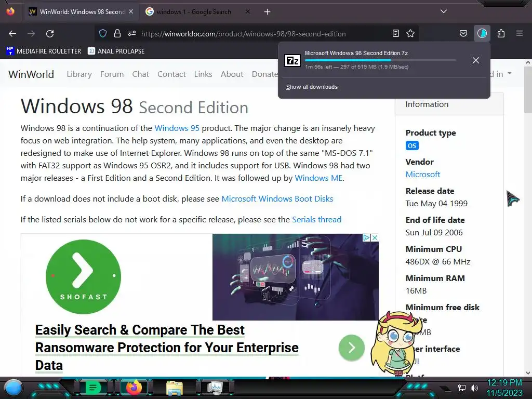Click the OS product type badge
The height and width of the screenshot is (399, 532).
click(412, 145)
